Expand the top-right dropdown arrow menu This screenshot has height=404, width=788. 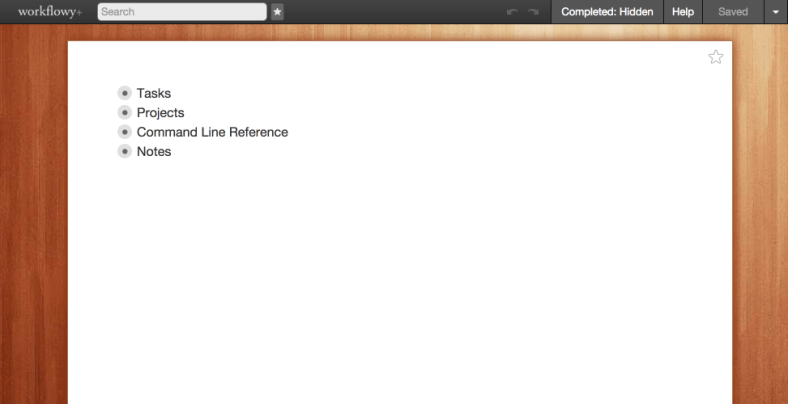tap(776, 12)
